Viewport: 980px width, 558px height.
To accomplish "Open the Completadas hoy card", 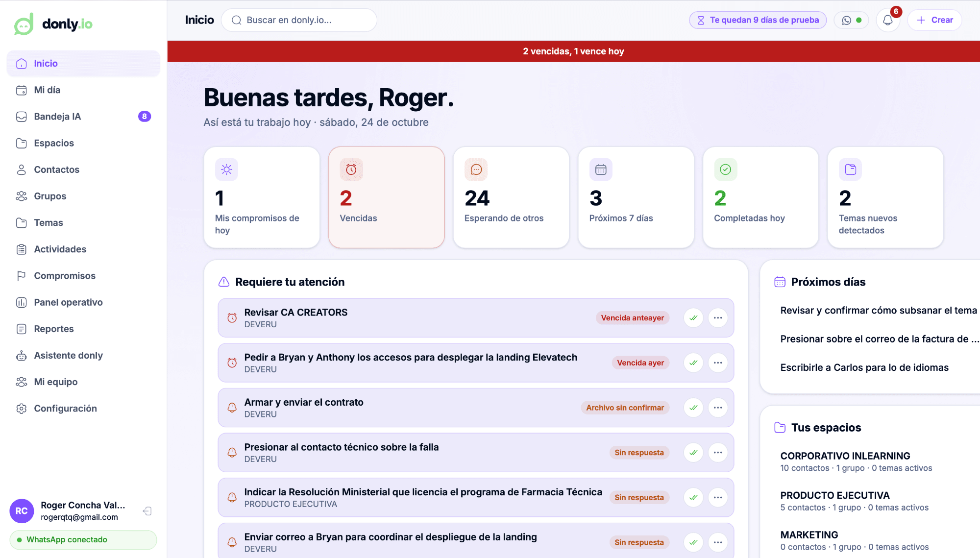I will 760,197.
